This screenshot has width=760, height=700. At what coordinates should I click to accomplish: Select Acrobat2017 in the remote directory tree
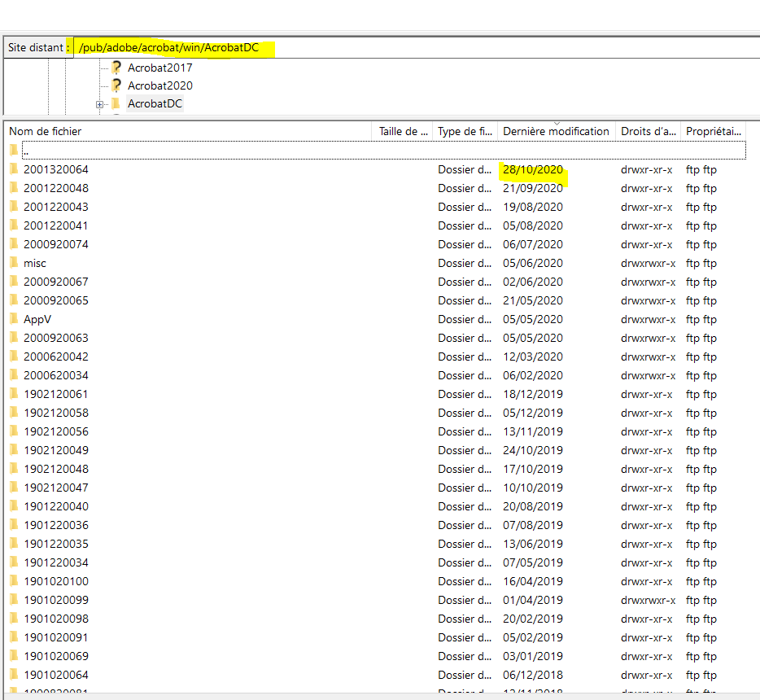pos(159,68)
